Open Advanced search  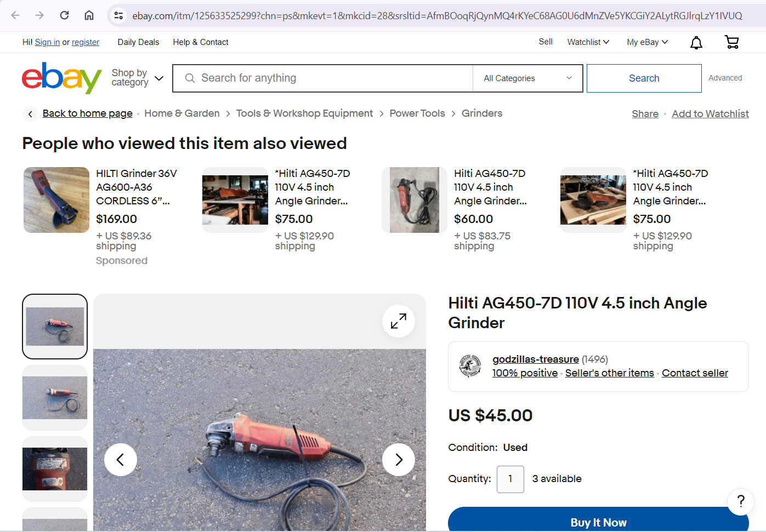[x=725, y=78]
